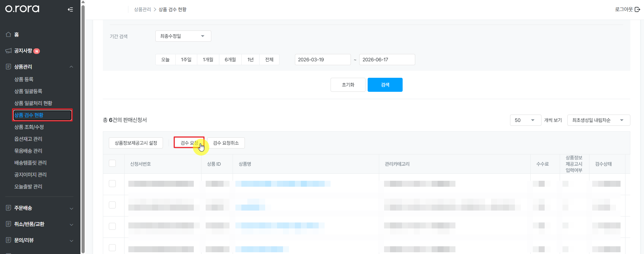This screenshot has width=644, height=254.
Task: Open 상품 조회/수정 page
Action: click(x=29, y=127)
